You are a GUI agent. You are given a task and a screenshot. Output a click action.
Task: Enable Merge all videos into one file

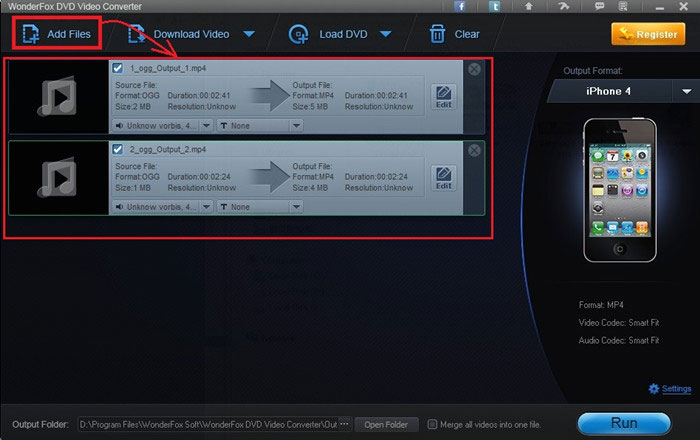pos(432,424)
